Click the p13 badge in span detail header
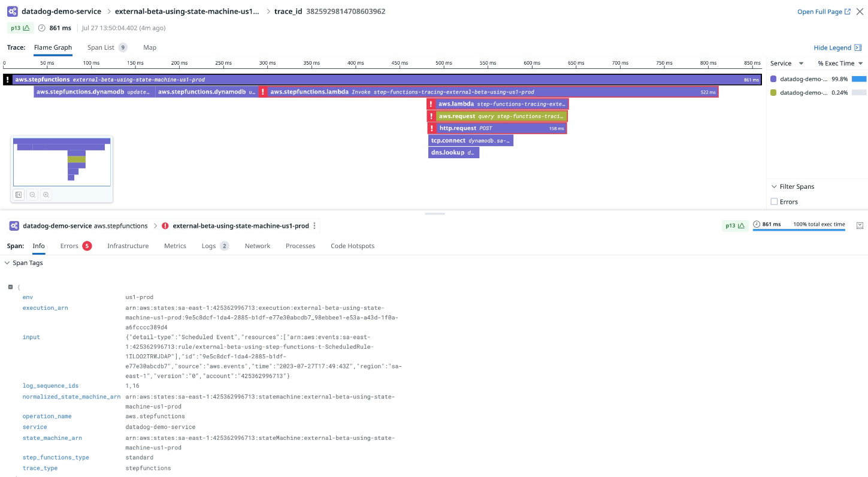 point(735,225)
